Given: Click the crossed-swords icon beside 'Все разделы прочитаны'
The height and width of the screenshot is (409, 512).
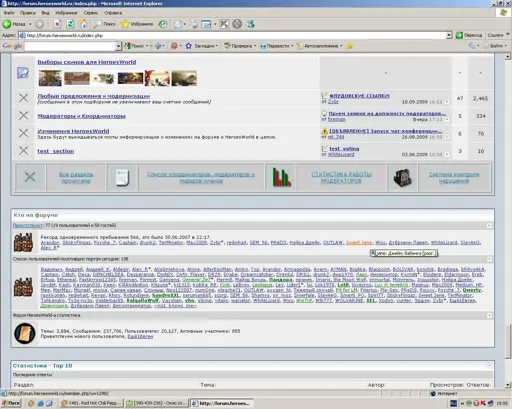Looking at the screenshot, I should point(30,177).
